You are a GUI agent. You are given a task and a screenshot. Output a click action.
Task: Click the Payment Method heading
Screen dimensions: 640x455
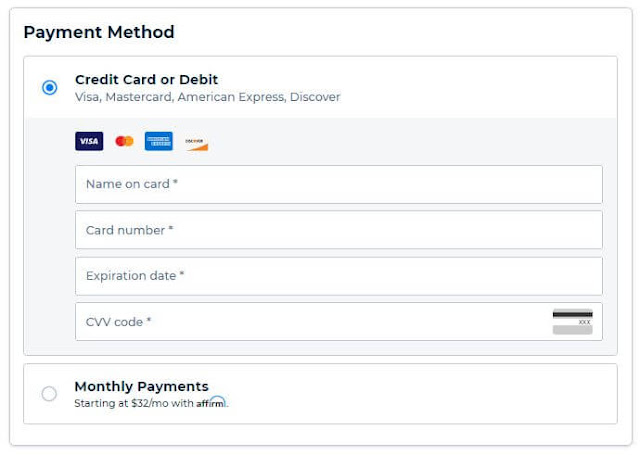tap(99, 32)
